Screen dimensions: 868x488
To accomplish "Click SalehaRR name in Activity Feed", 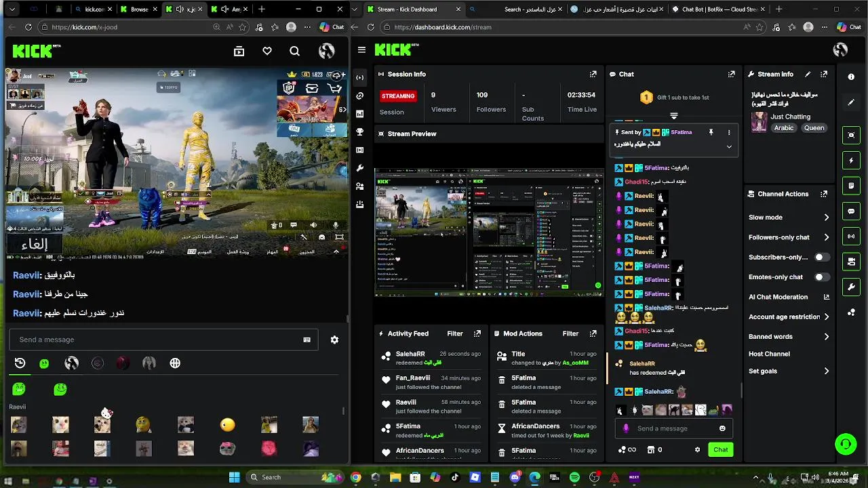I will tap(410, 354).
